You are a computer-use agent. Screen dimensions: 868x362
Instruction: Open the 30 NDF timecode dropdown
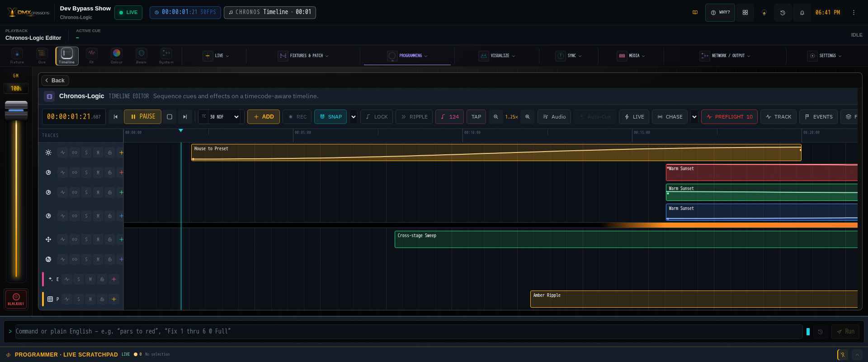224,117
